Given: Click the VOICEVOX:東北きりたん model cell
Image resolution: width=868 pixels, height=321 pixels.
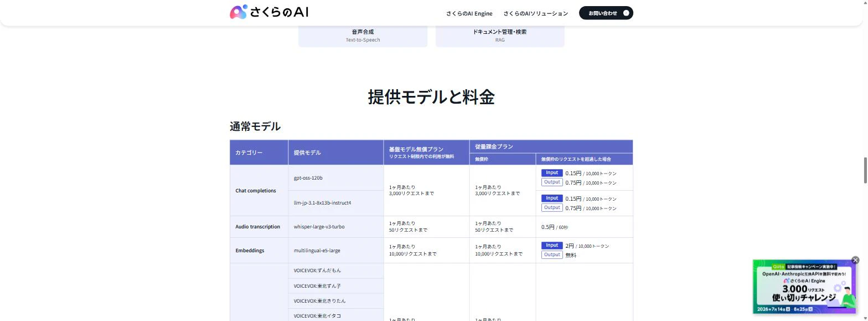Looking at the screenshot, I should coord(335,301).
